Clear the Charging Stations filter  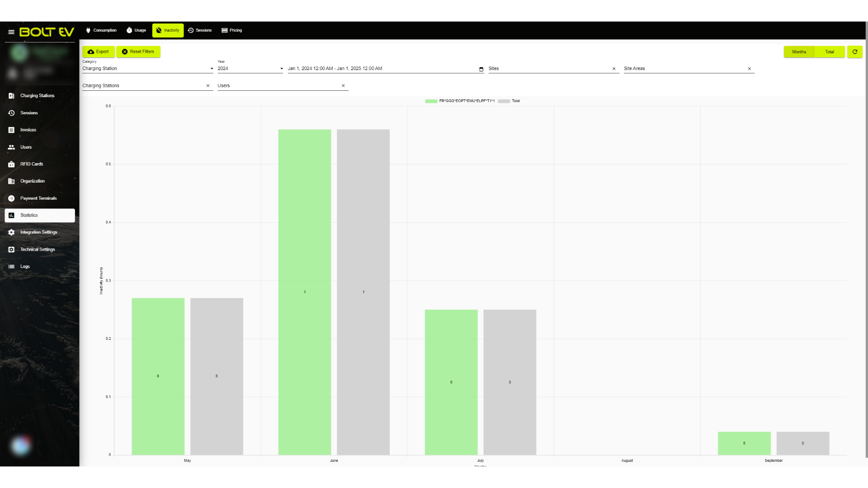(x=208, y=85)
